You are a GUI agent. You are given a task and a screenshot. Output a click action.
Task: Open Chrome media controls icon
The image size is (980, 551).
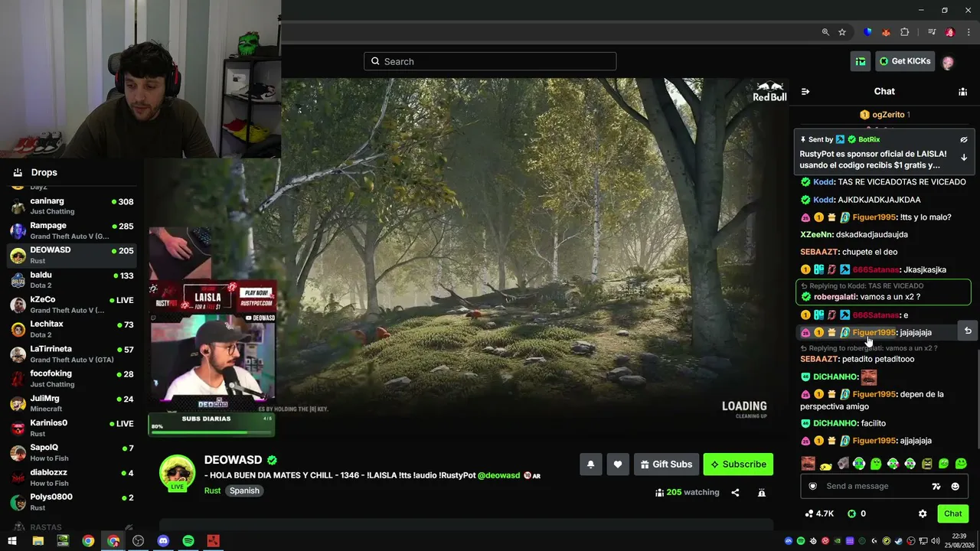coord(932,32)
